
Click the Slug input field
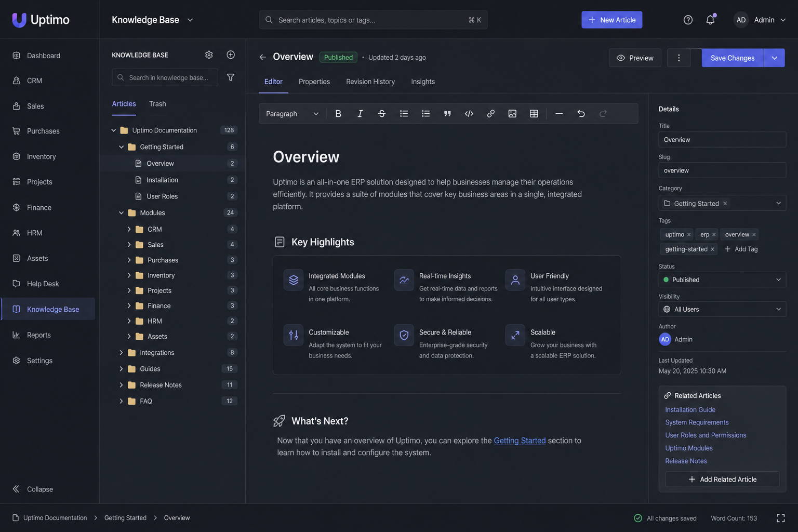point(722,170)
